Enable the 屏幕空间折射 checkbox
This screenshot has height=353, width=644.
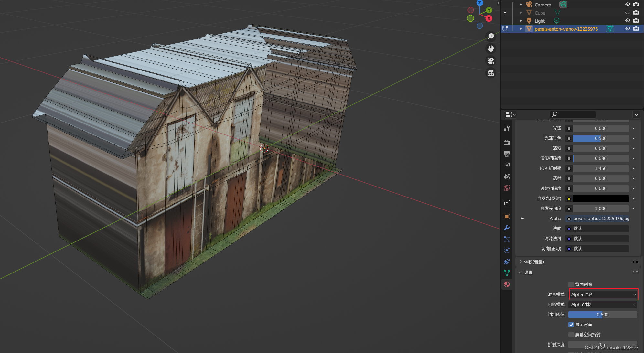571,335
